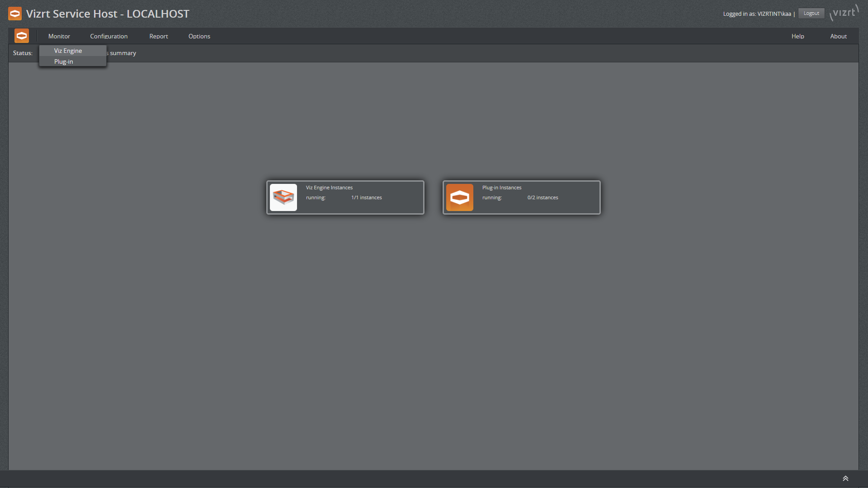Screen dimensions: 868x488
Task: Click the Viz Engine Instances panel
Action: [x=345, y=197]
